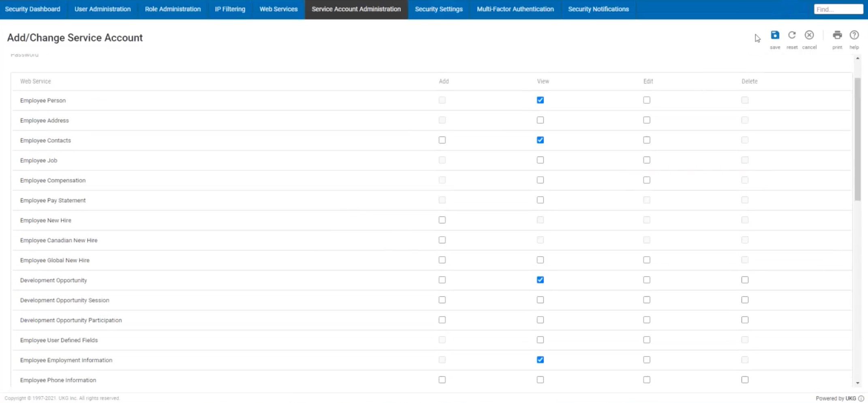Uncheck View for Employee Contacts
Screen dimensions: 868x403
[540, 140]
